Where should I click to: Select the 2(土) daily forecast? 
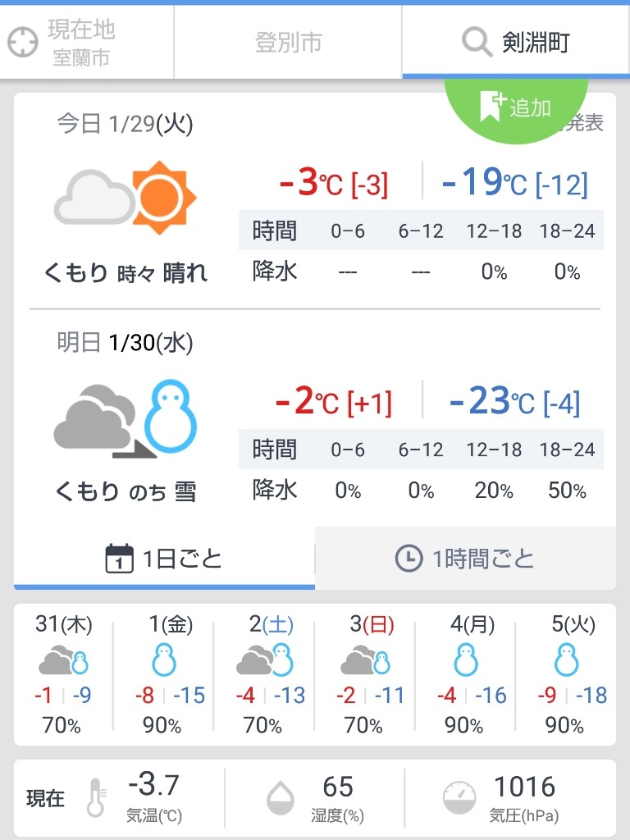(x=265, y=675)
